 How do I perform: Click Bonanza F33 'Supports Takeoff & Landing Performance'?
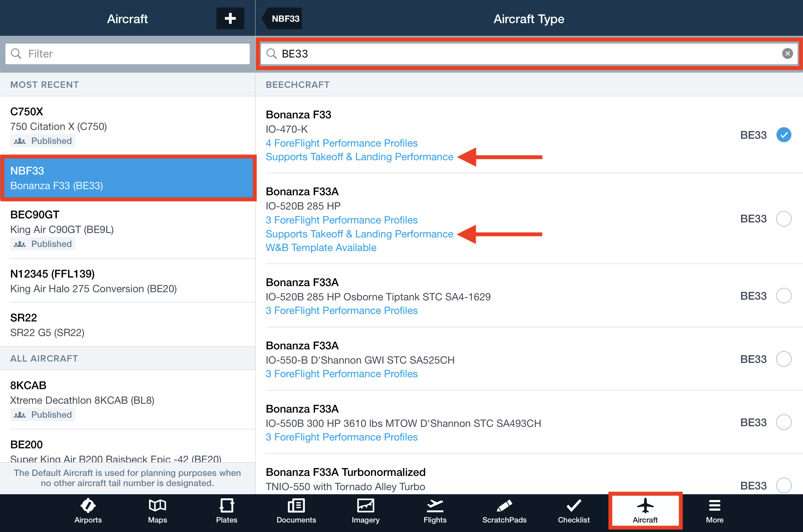coord(359,157)
